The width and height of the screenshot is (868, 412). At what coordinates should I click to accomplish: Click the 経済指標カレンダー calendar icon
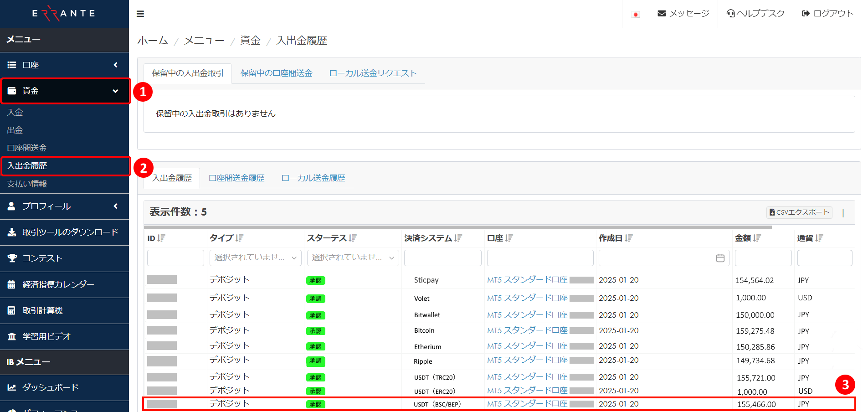click(x=11, y=284)
